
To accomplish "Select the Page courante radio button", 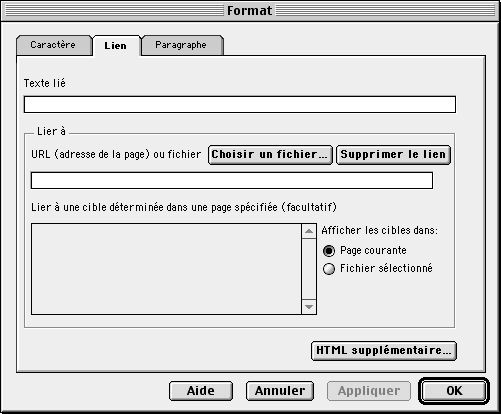I will (x=329, y=251).
